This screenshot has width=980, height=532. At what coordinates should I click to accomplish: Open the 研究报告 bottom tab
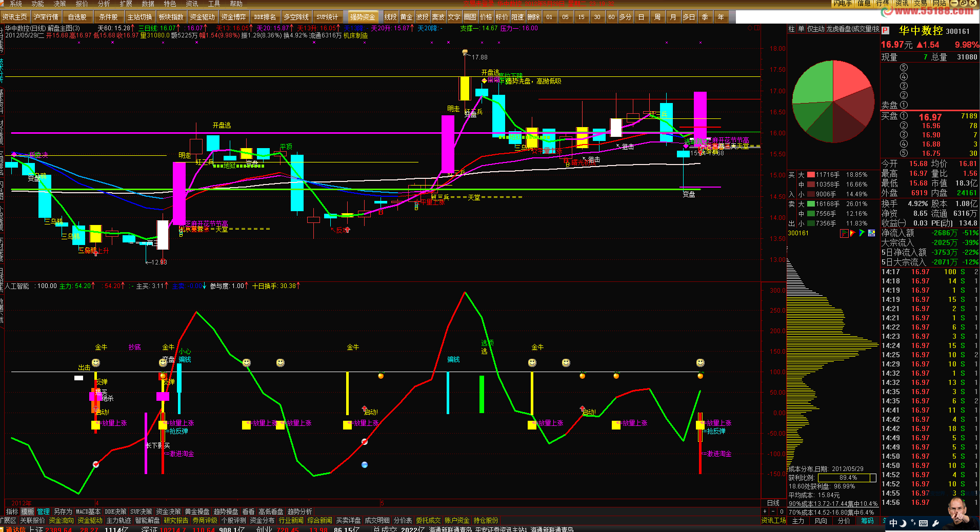point(176,520)
